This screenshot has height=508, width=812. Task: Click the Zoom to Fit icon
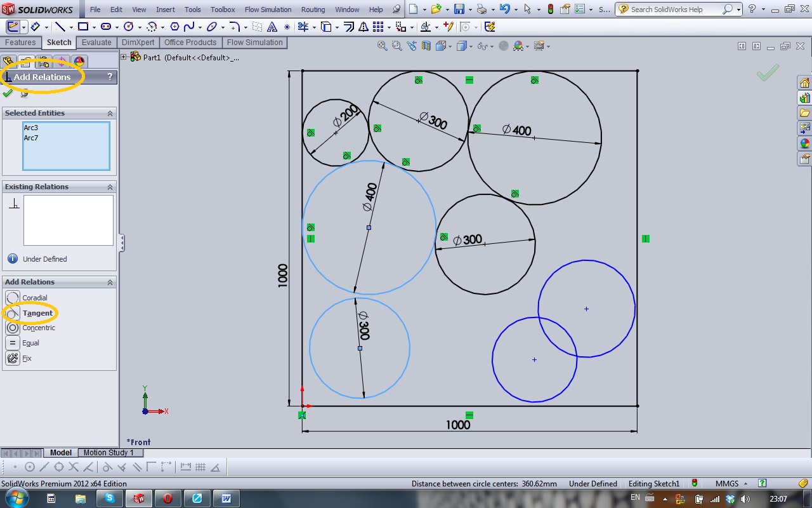(382, 46)
